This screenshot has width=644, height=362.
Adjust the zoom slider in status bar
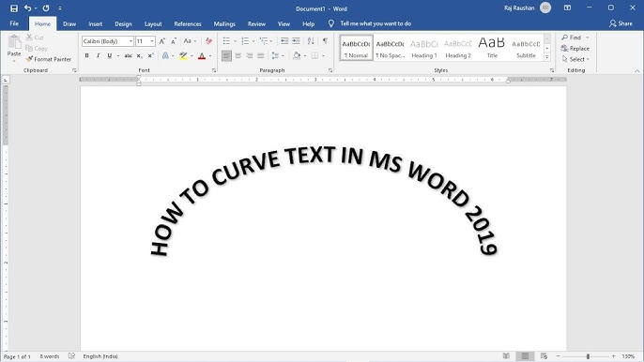pyautogui.click(x=588, y=356)
